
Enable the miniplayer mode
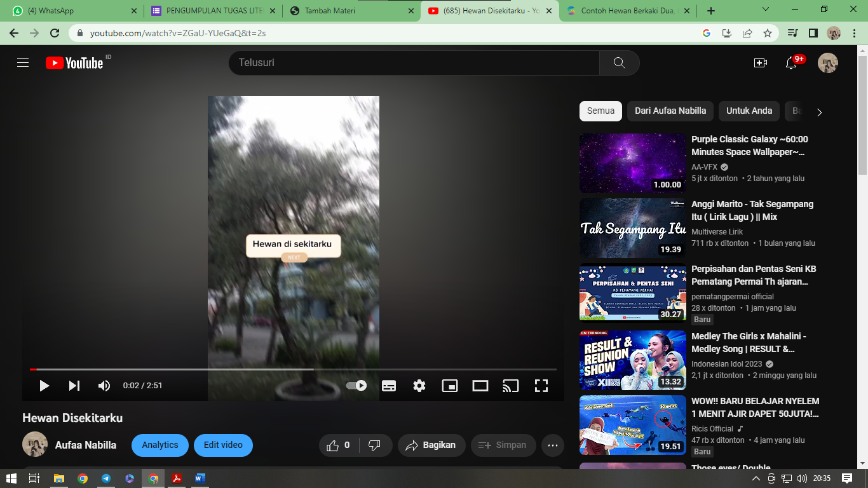[x=450, y=386]
